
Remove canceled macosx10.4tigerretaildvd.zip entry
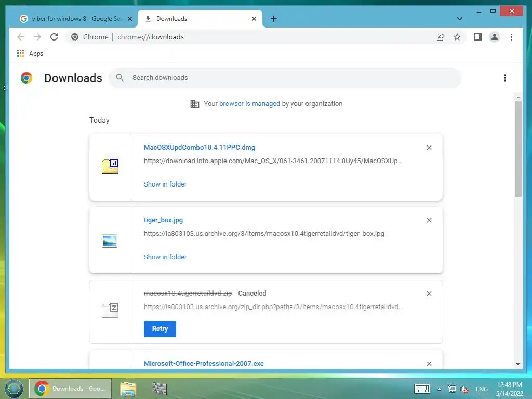click(x=429, y=294)
